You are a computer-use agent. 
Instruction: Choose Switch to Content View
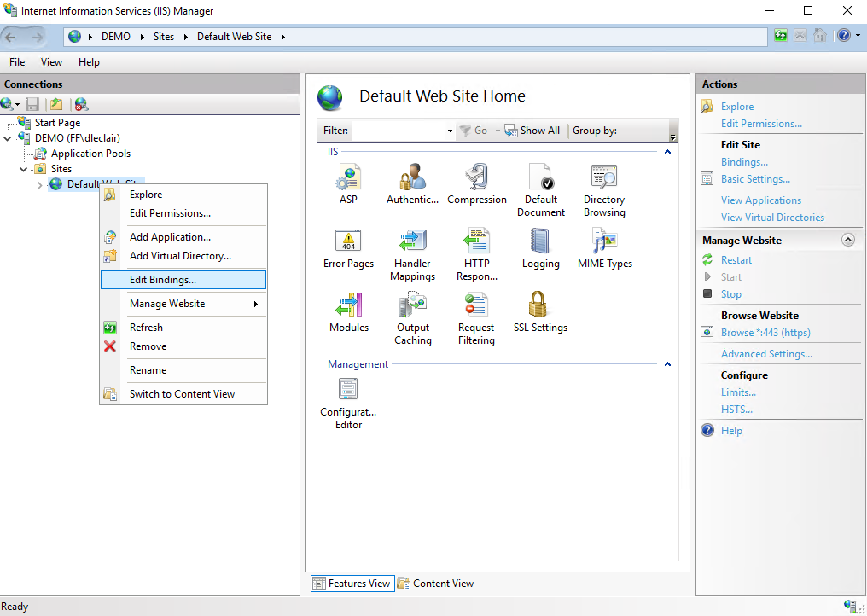(183, 393)
